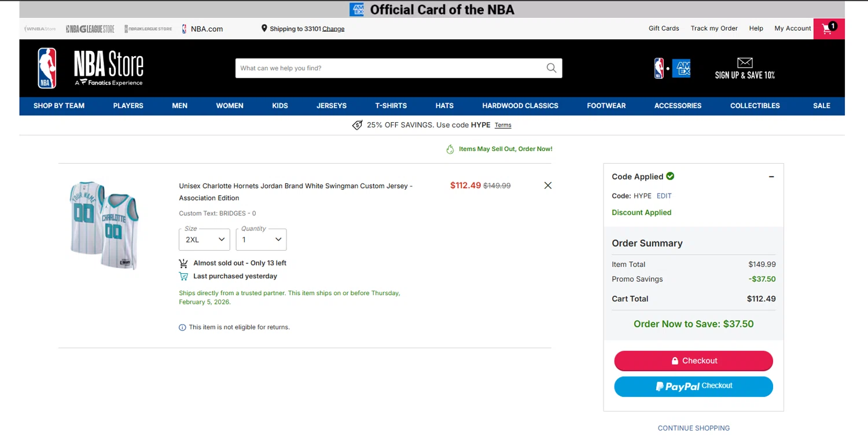Click Sign Up & Save 10% text
The width and height of the screenshot is (868, 441).
click(745, 75)
